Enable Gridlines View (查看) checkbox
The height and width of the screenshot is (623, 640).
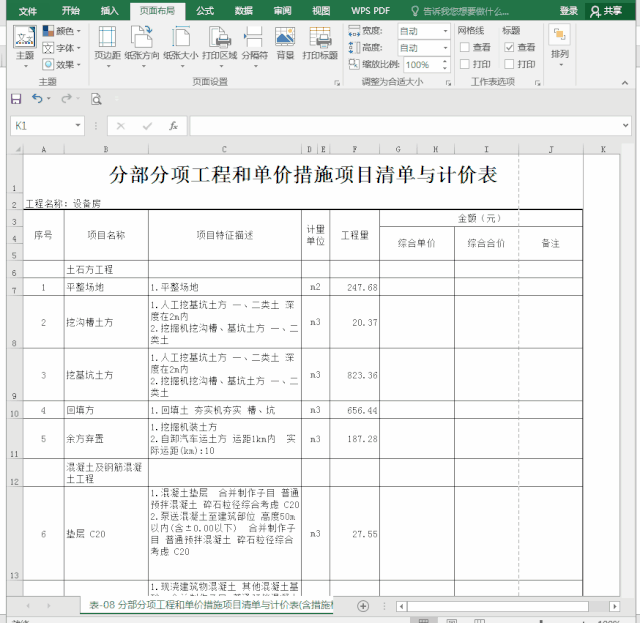pyautogui.click(x=464, y=47)
